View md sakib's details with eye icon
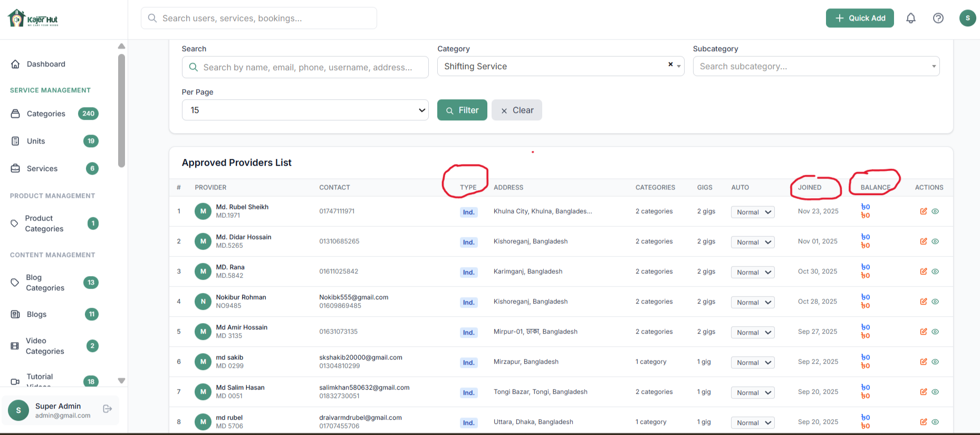The image size is (980, 435). (935, 362)
